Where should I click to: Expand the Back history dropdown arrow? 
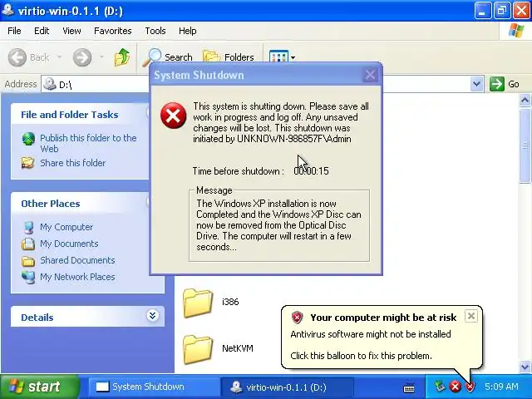tap(59, 57)
